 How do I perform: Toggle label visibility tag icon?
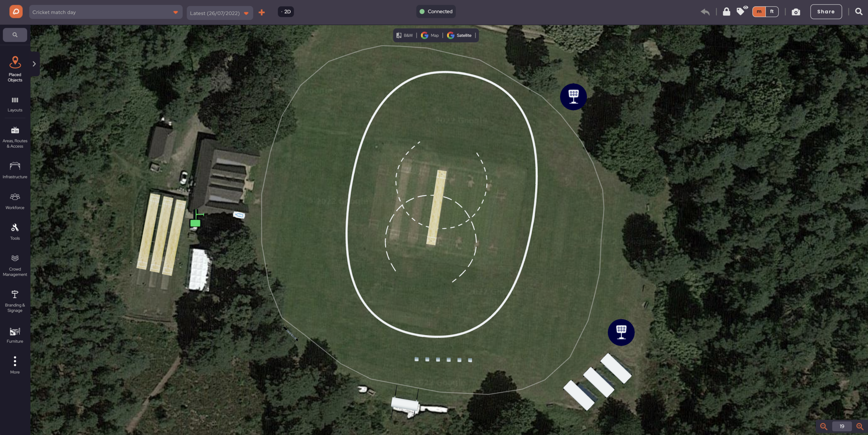(x=742, y=11)
